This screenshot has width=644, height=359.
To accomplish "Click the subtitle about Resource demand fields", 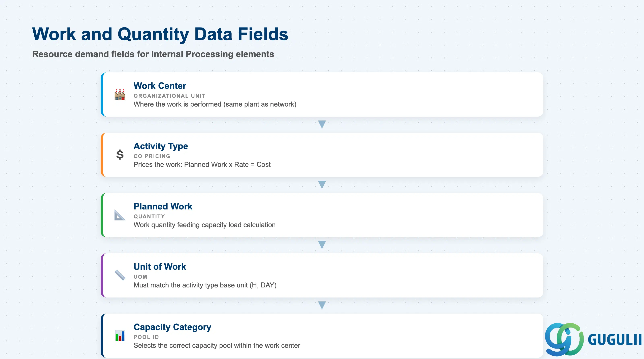I will pos(153,54).
